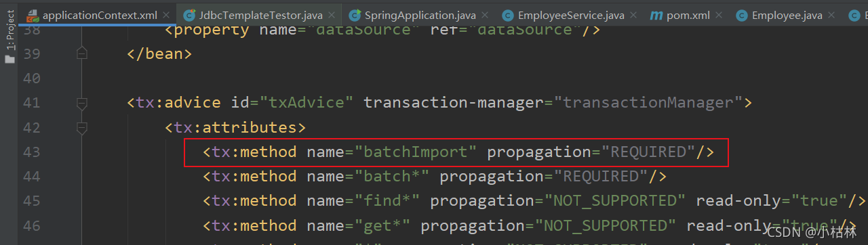This screenshot has height=245, width=868.
Task: Place cursor on "batch*" method name
Action: click(392, 177)
